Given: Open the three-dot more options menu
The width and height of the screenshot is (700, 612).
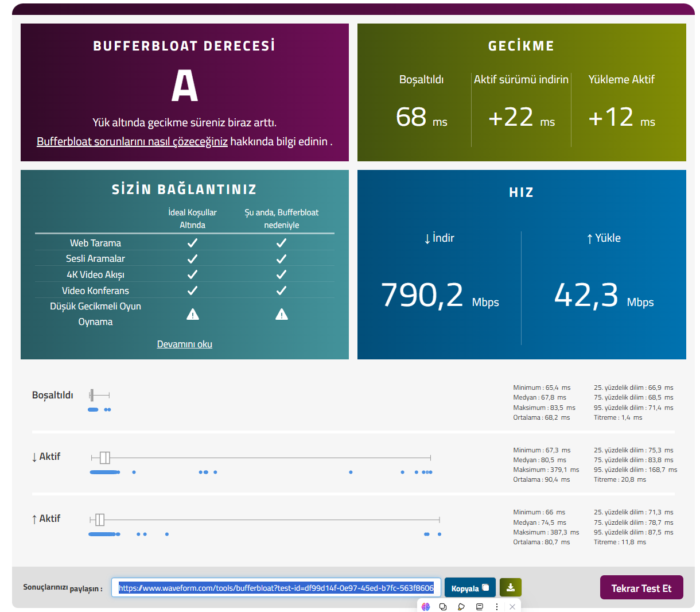Looking at the screenshot, I should (x=497, y=606).
